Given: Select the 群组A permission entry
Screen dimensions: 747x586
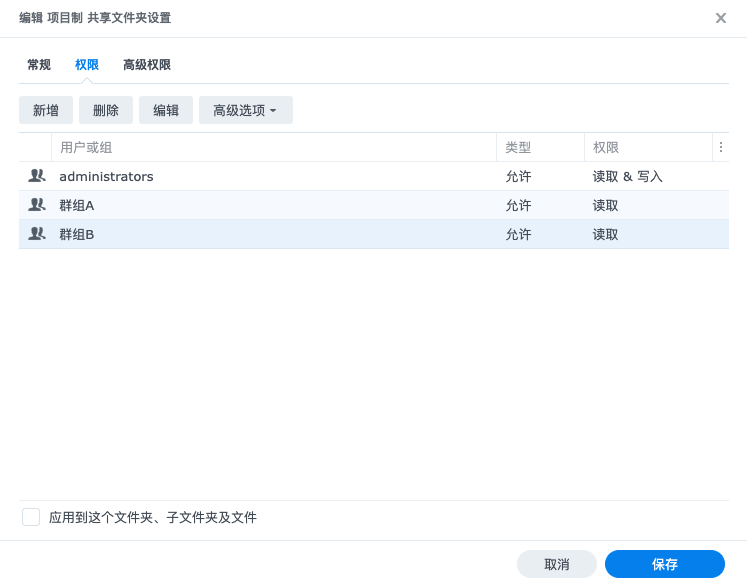Looking at the screenshot, I should coord(77,205).
